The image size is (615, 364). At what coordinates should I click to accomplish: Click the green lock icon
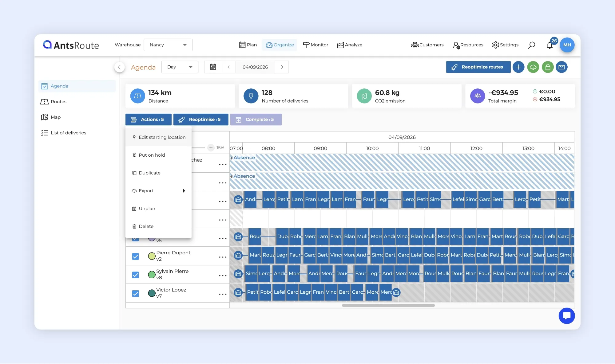pyautogui.click(x=548, y=67)
